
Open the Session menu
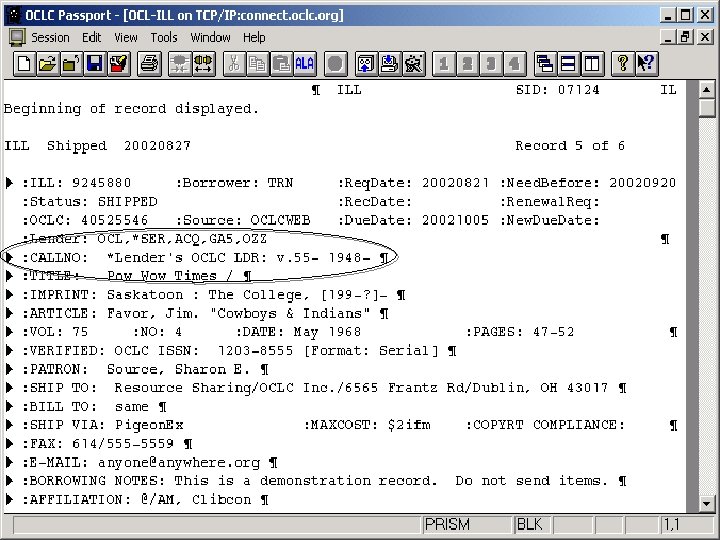(x=50, y=38)
